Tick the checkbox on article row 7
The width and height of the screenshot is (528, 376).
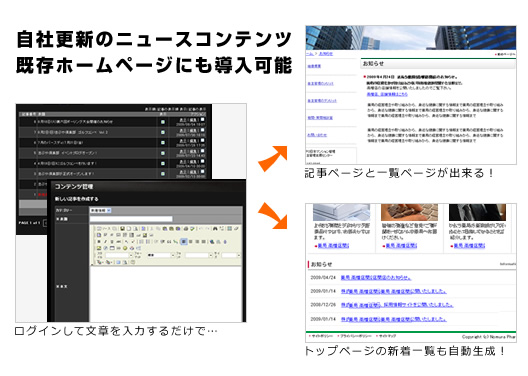point(202,130)
